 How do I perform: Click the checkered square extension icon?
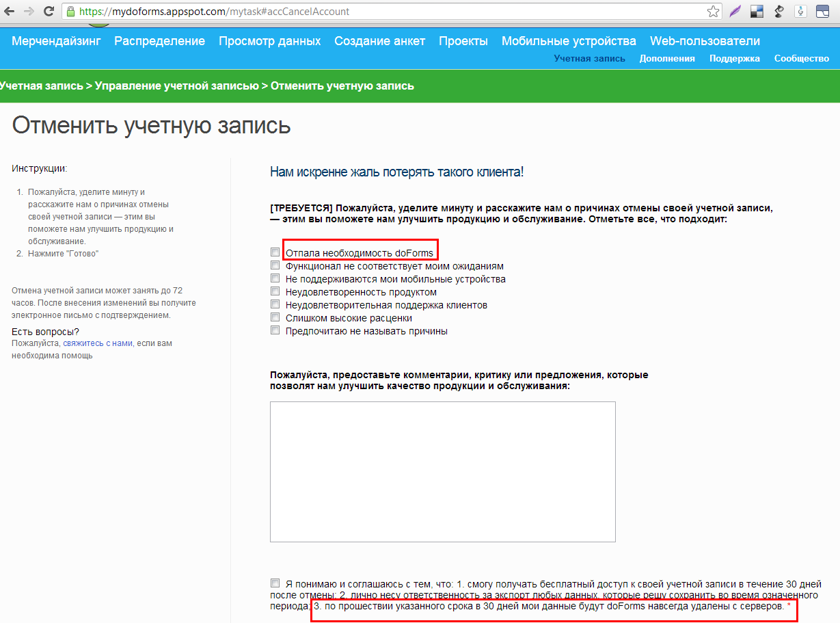click(757, 12)
